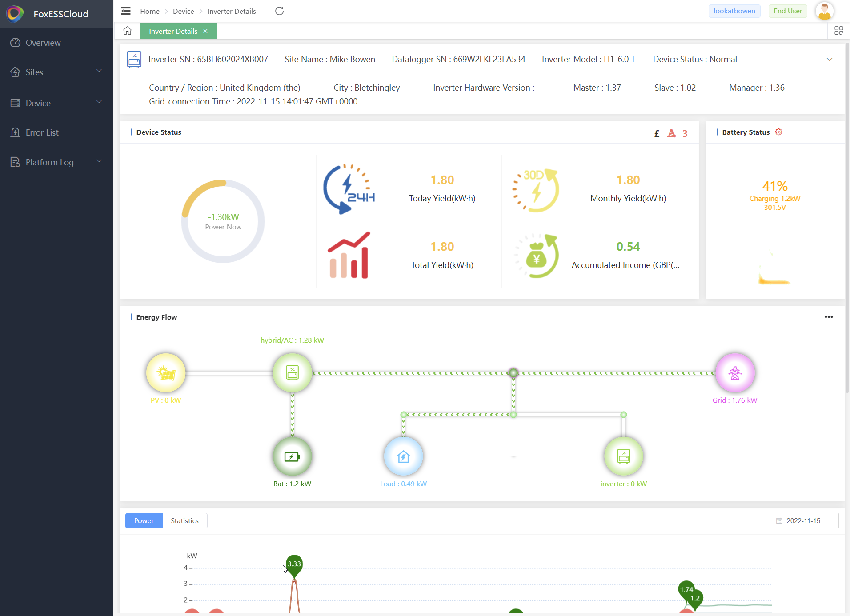Click the PV solar panel node
This screenshot has width=850, height=616.
coord(166,372)
